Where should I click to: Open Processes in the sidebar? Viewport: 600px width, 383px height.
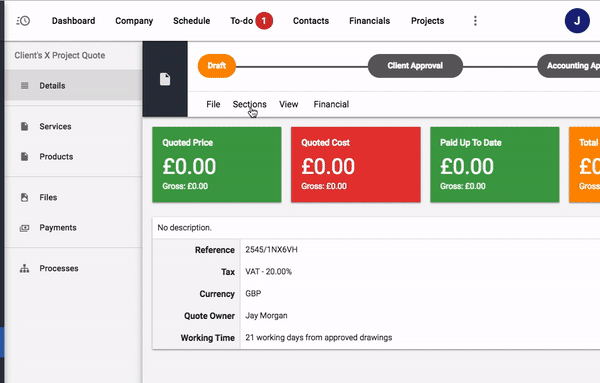73,268
